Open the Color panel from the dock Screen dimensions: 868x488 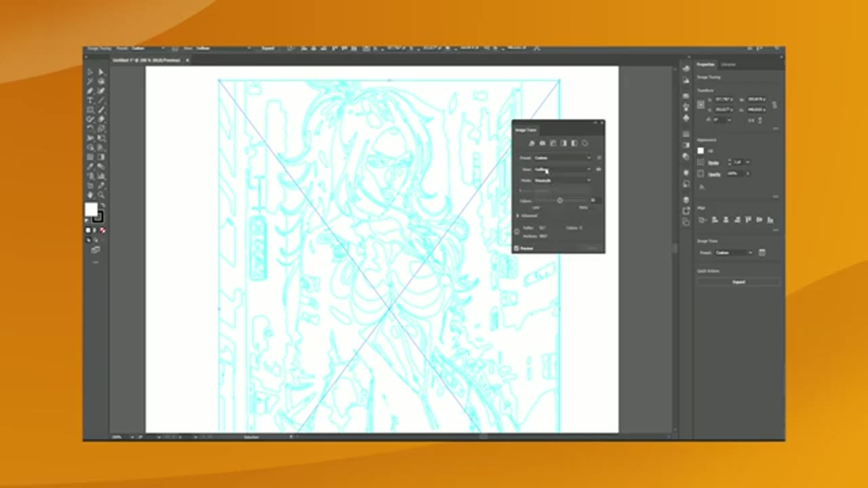686,68
